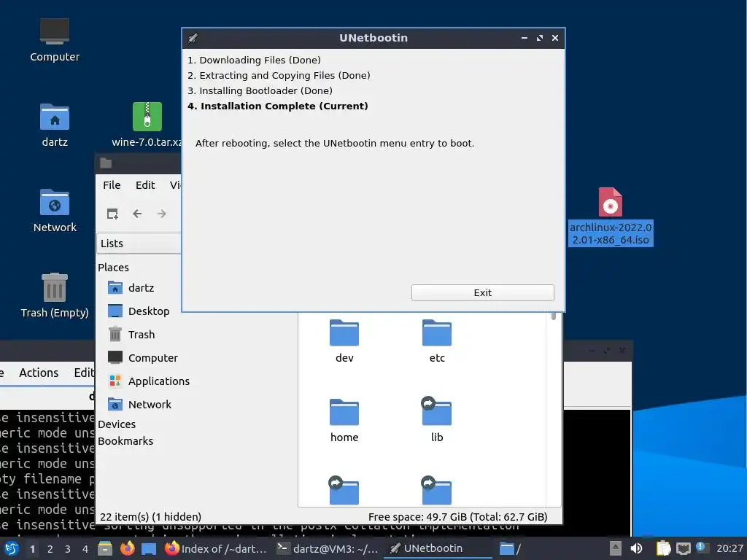Screen dimensions: 747x560
Task: Select the etc folder
Action: click(437, 341)
